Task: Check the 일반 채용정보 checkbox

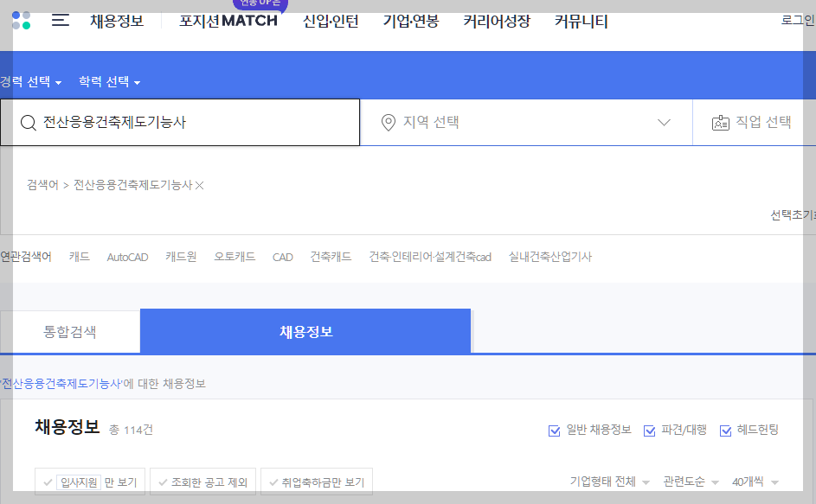Action: [x=554, y=430]
